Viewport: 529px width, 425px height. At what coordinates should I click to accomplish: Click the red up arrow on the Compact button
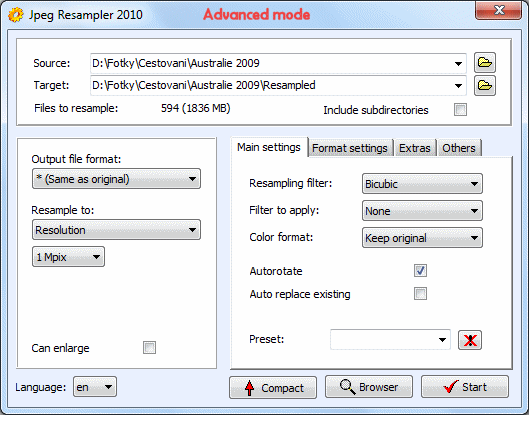pyautogui.click(x=249, y=388)
